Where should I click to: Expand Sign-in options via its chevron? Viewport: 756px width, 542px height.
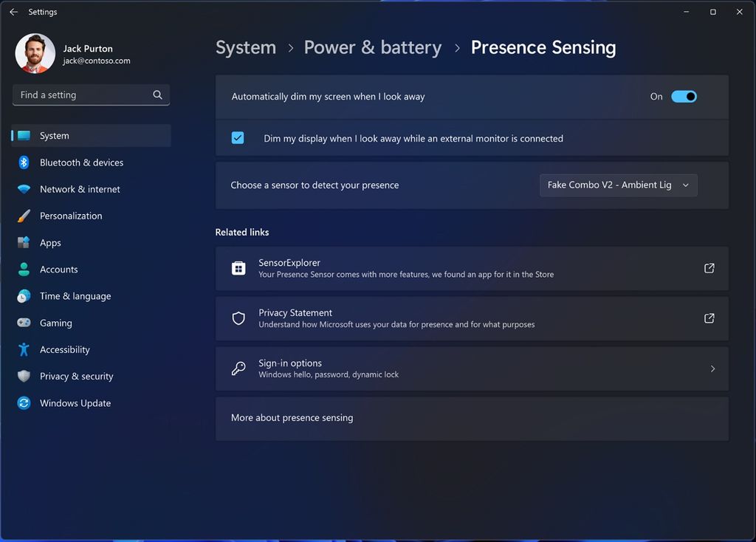pos(712,368)
